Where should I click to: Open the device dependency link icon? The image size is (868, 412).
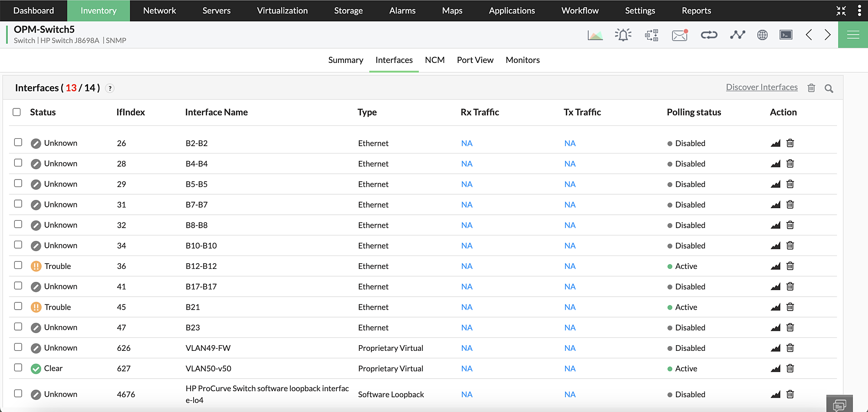[x=709, y=35]
